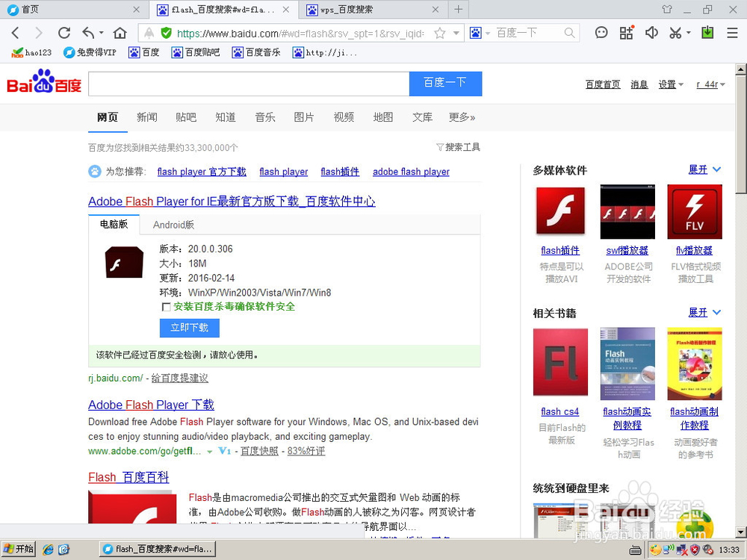Click the scissors screenshot tool icon
This screenshot has width=747, height=560.
675,33
